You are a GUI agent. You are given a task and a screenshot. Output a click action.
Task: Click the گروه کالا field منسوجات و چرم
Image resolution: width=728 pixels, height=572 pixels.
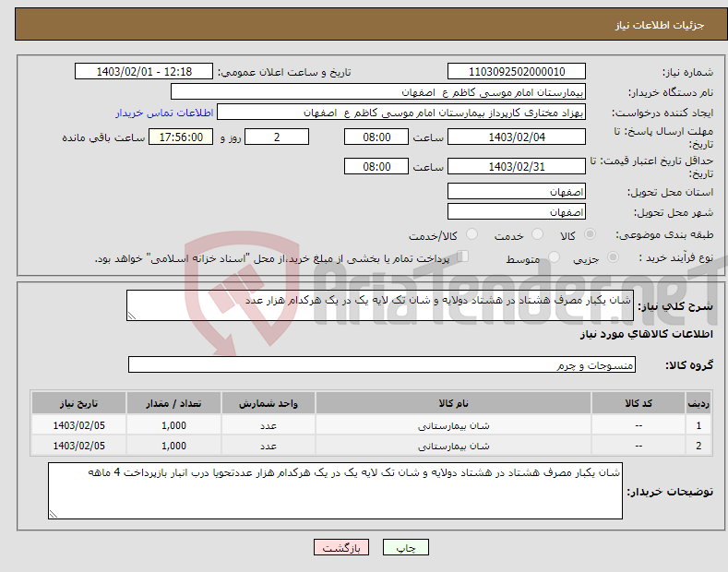[x=382, y=365]
